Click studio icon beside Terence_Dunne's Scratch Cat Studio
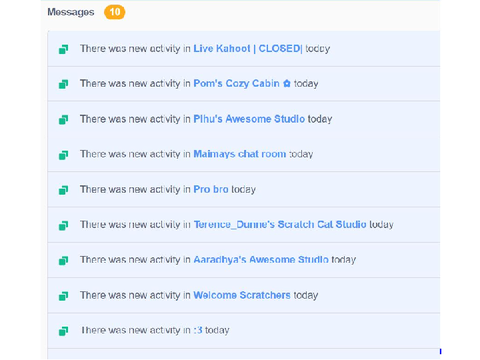The image size is (480, 360). (x=63, y=225)
